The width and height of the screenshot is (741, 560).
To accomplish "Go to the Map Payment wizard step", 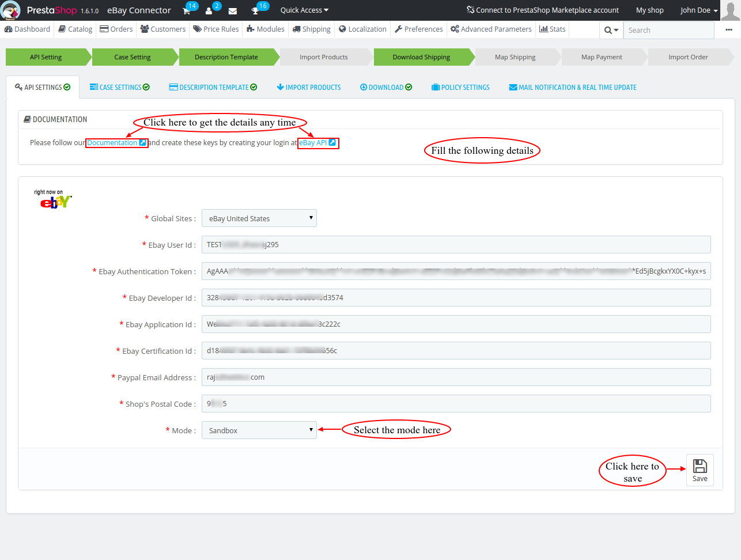I will click(602, 57).
